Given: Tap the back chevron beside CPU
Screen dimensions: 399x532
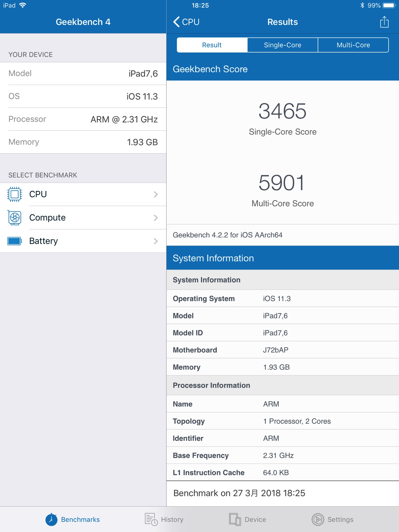Looking at the screenshot, I should 176,22.
